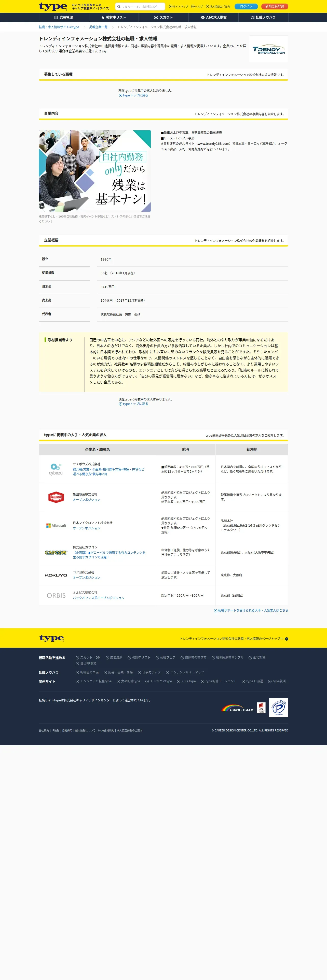Open the スカウト navigation tab
327x980 pixels.
(163, 18)
